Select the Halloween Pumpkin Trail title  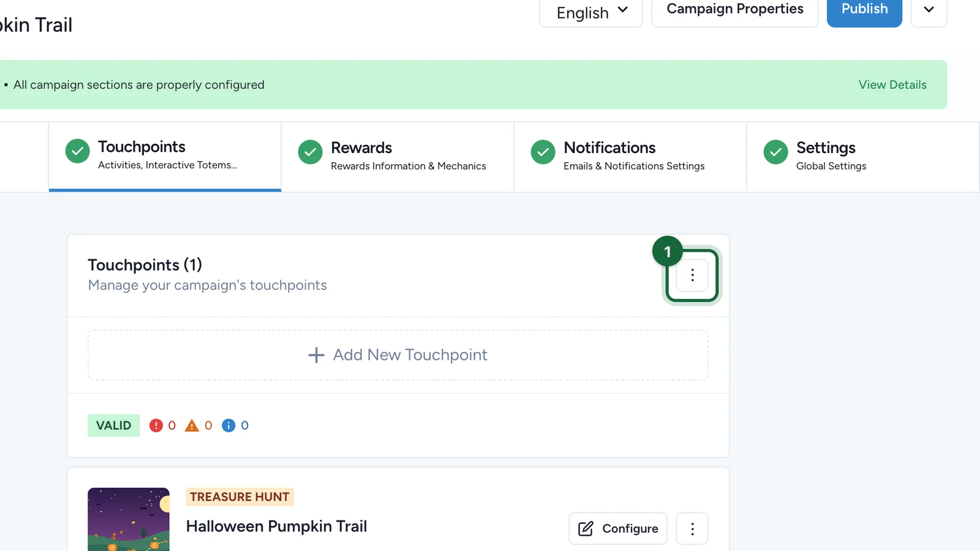coord(276,527)
